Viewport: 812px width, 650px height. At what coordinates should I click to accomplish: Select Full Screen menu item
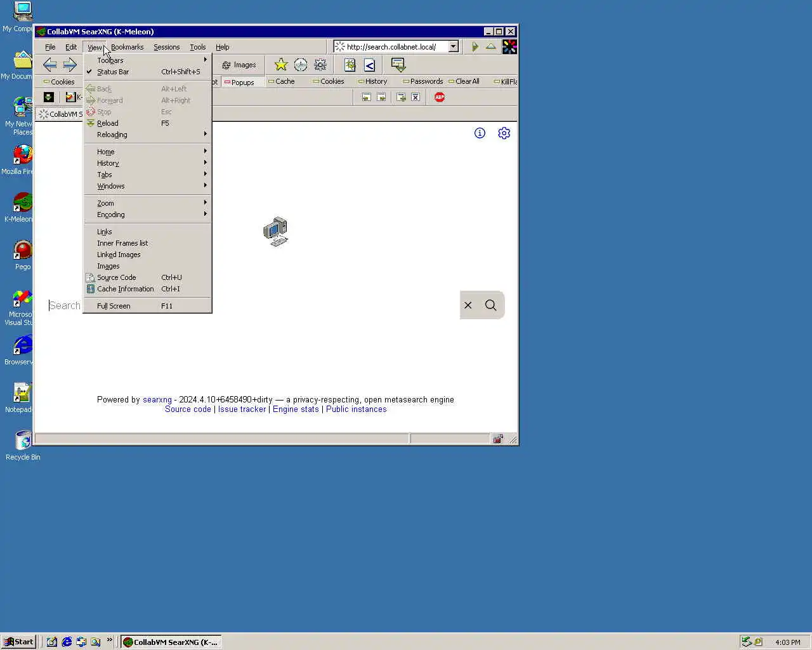[147, 306]
